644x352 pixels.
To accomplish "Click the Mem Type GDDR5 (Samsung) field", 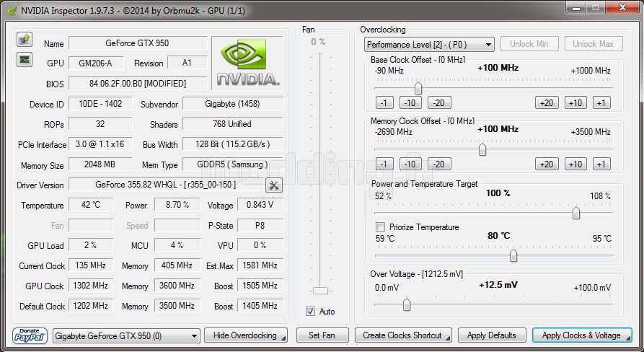I will [232, 164].
